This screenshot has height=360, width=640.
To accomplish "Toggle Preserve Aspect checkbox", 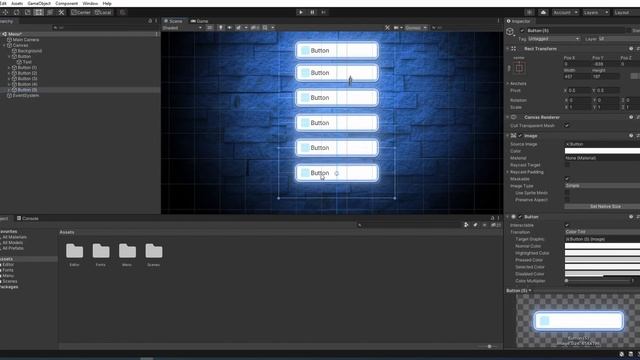I will (567, 200).
